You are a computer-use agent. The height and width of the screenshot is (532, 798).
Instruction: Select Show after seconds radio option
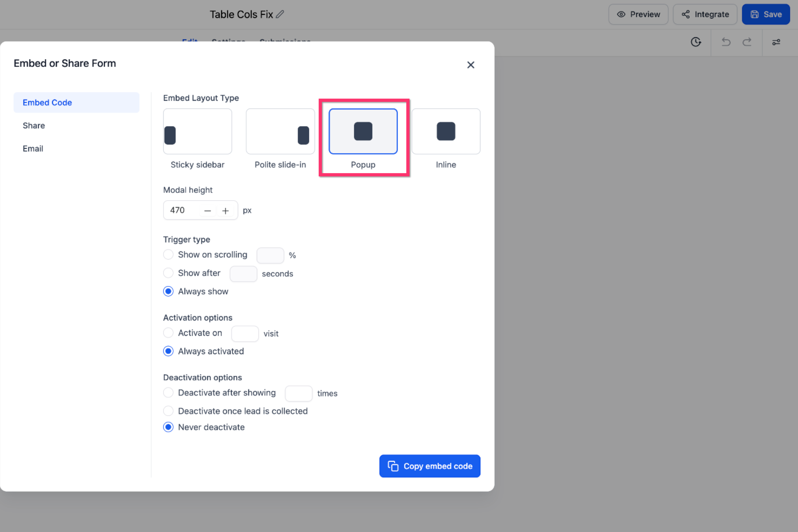(x=168, y=273)
